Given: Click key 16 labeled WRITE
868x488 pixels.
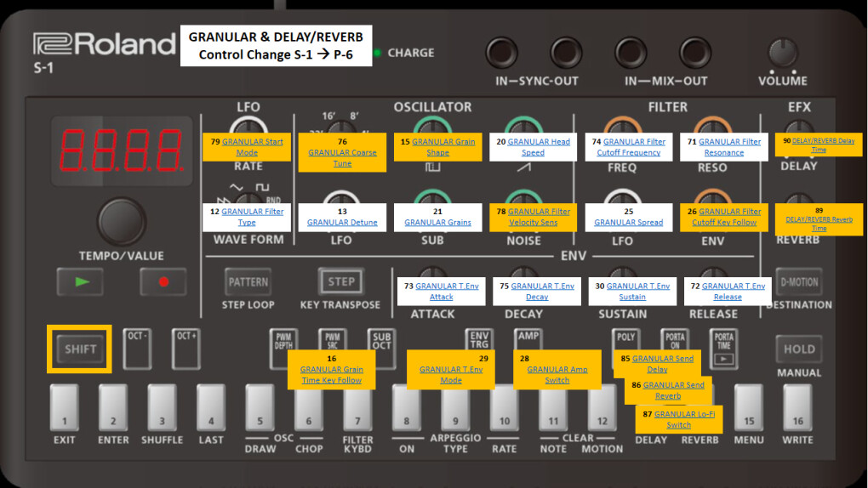Looking at the screenshot, I should pyautogui.click(x=797, y=407).
